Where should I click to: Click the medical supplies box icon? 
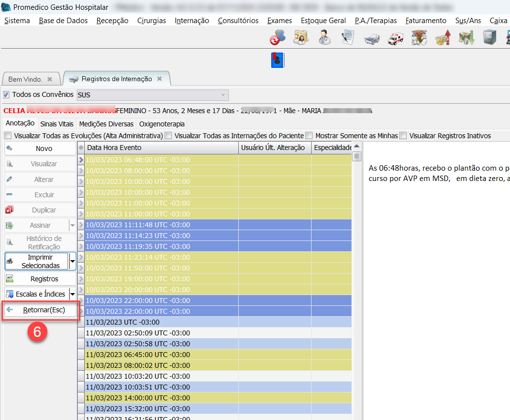tap(419, 37)
